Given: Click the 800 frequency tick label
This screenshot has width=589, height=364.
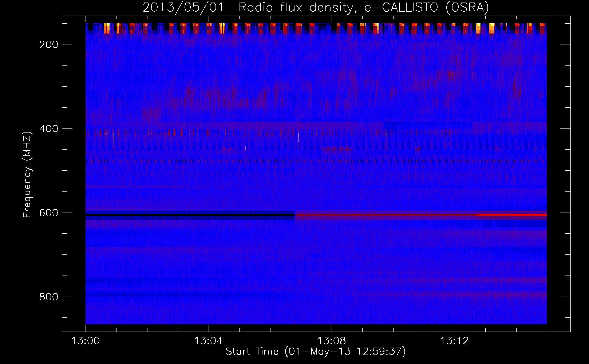Looking at the screenshot, I should click(x=48, y=297).
